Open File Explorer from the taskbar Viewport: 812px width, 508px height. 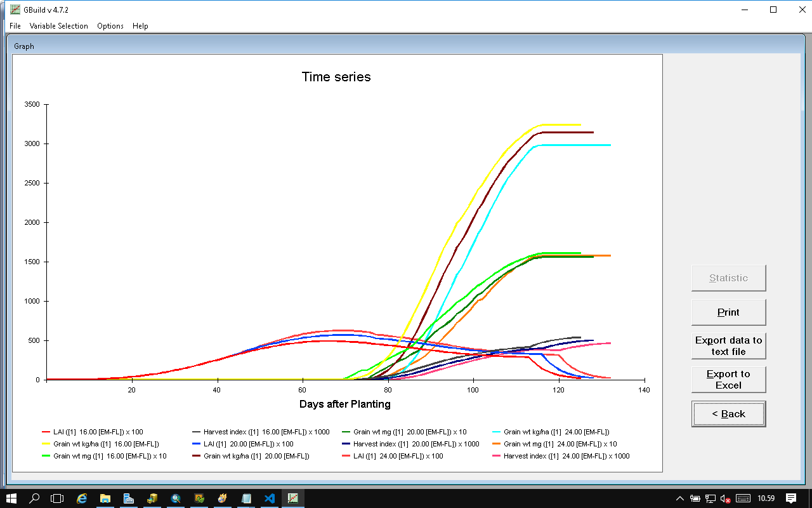(105, 498)
